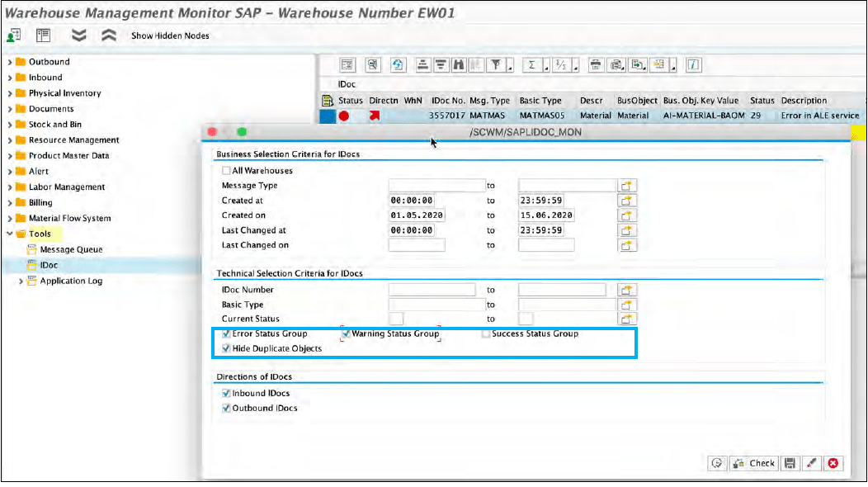868x487 pixels.
Task: Select the Product Master Data folder
Action: [68, 156]
